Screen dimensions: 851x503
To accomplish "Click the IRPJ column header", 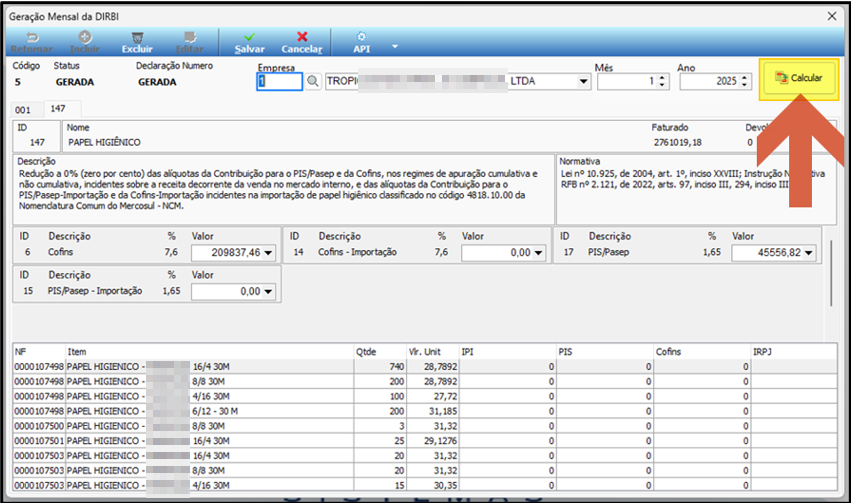I will click(x=794, y=352).
